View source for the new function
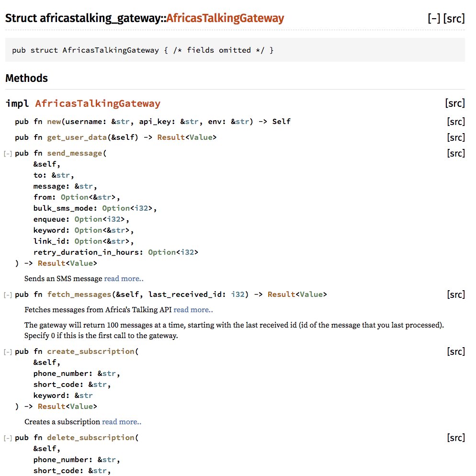This screenshot has width=476, height=476. (456, 122)
